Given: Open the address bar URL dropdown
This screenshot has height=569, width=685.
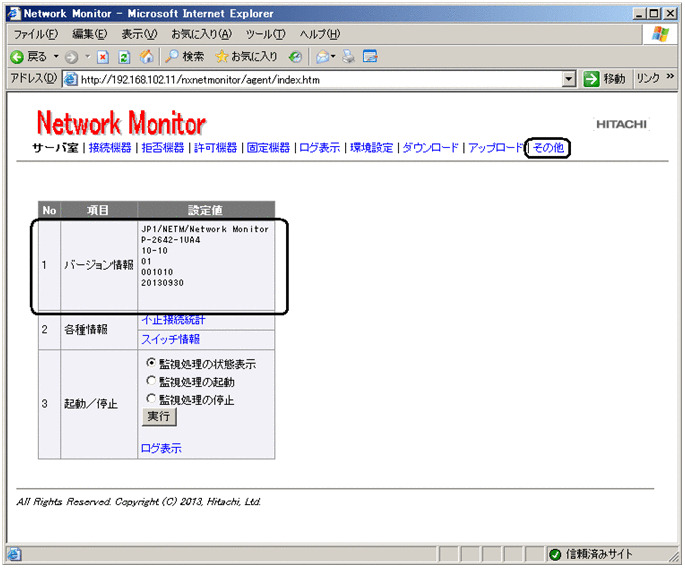Looking at the screenshot, I should (x=568, y=80).
